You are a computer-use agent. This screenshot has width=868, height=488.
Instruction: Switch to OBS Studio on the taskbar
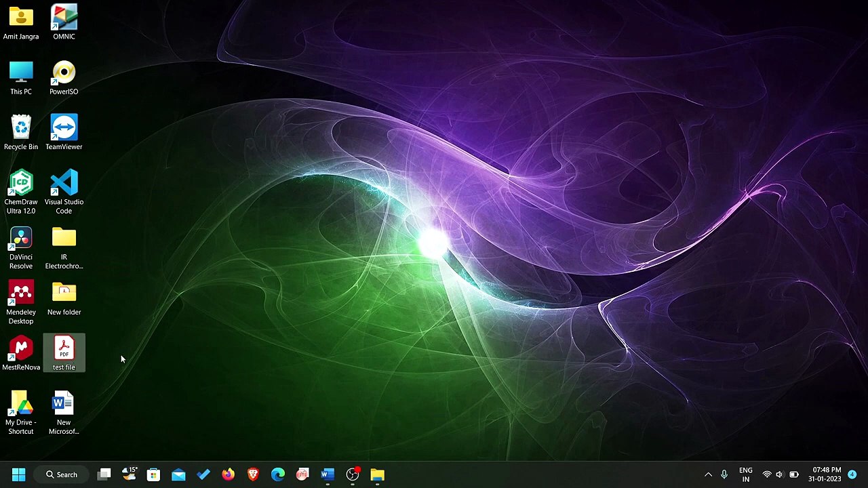click(353, 474)
